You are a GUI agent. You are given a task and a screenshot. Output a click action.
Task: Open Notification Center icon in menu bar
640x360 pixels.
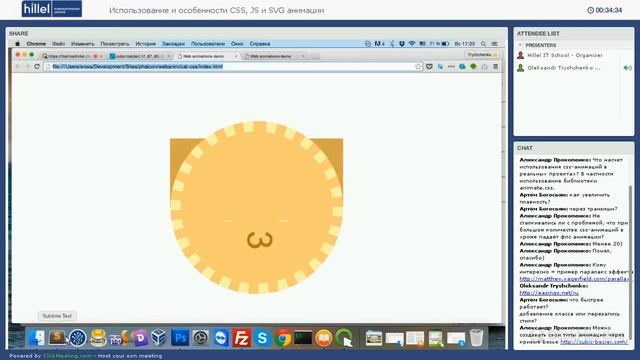[495, 44]
